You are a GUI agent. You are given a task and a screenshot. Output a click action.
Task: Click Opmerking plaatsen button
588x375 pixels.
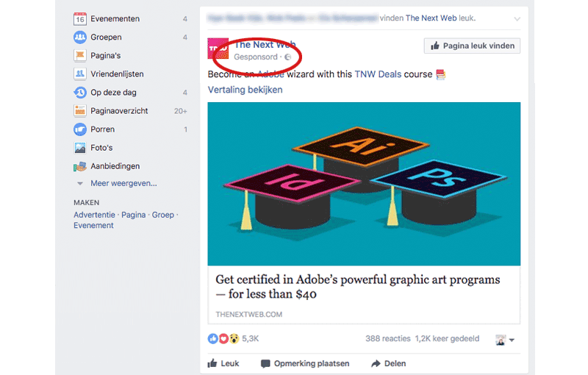click(305, 363)
